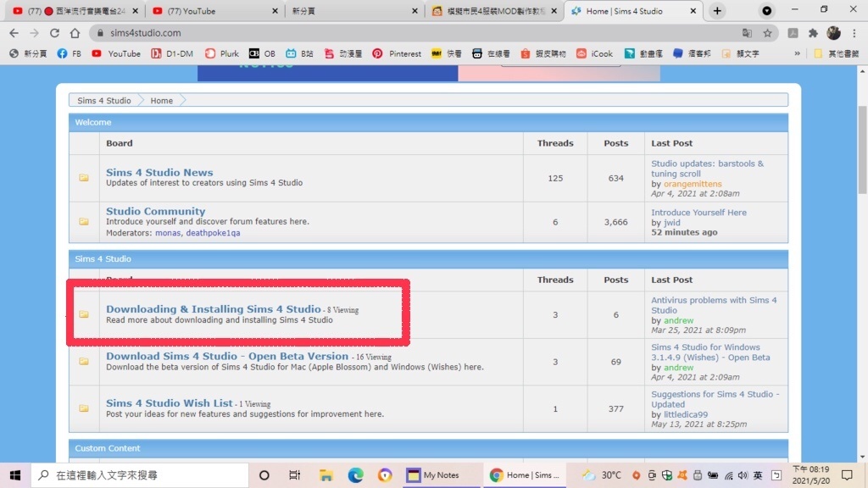Open the Pinterest bookmark

(397, 53)
